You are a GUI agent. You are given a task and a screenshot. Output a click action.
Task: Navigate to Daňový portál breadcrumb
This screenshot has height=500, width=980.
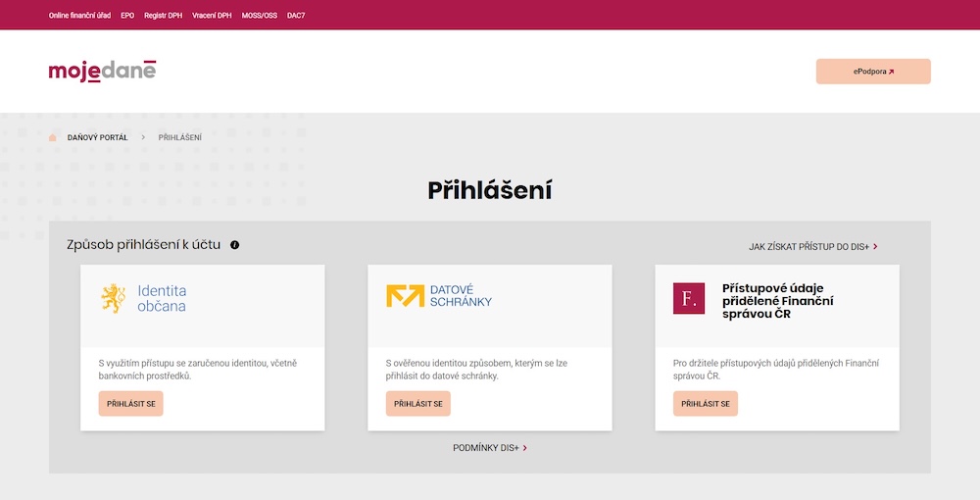coord(97,137)
